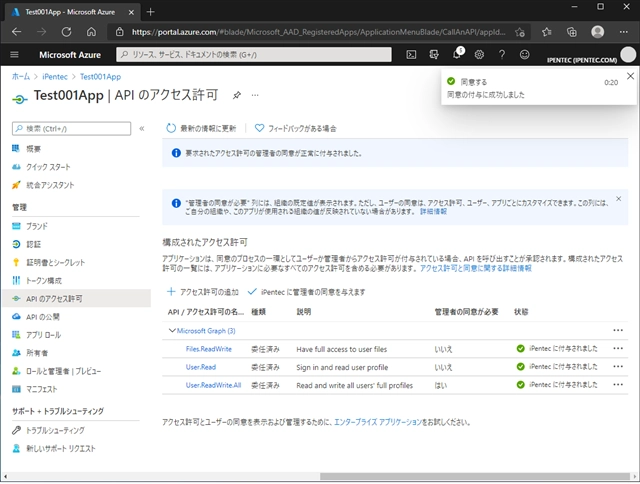Open the help question mark icon
The height and width of the screenshot is (484, 640).
click(502, 55)
